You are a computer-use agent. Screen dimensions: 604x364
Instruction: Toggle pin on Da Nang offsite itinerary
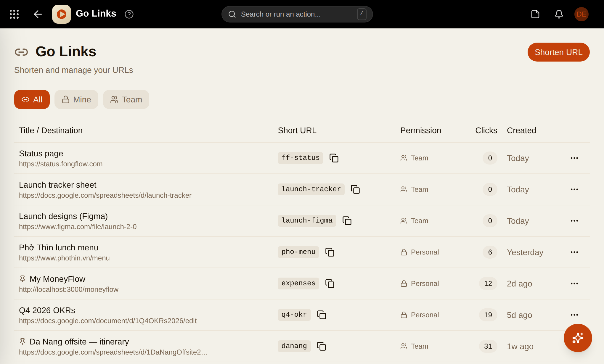click(x=23, y=342)
